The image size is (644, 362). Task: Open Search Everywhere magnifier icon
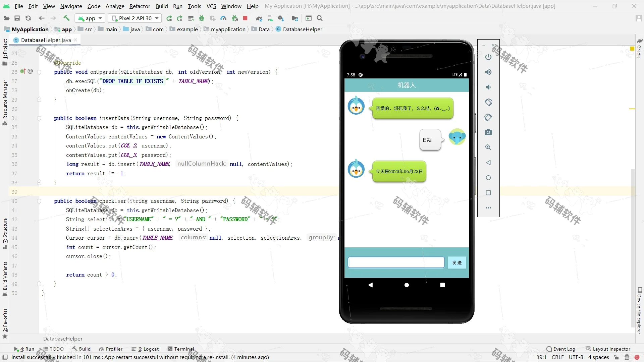point(320,18)
